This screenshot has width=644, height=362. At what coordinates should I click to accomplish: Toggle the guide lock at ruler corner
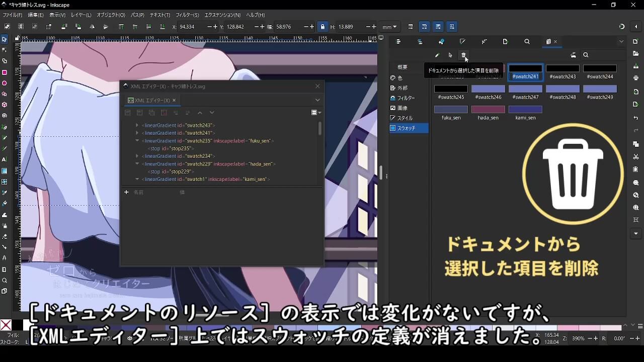point(18,38)
